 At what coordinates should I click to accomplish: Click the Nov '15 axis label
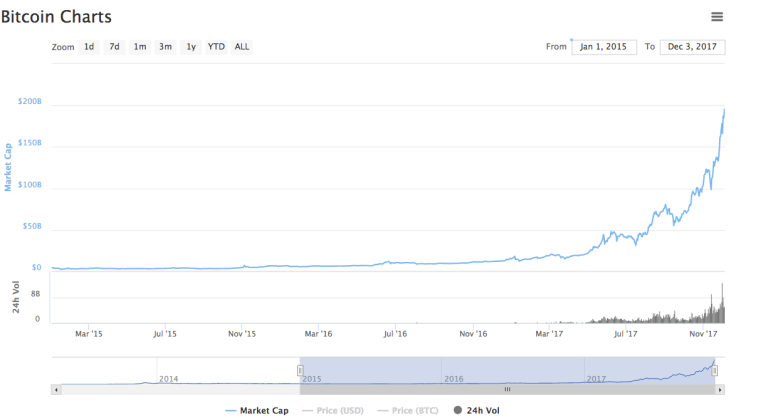pos(242,334)
